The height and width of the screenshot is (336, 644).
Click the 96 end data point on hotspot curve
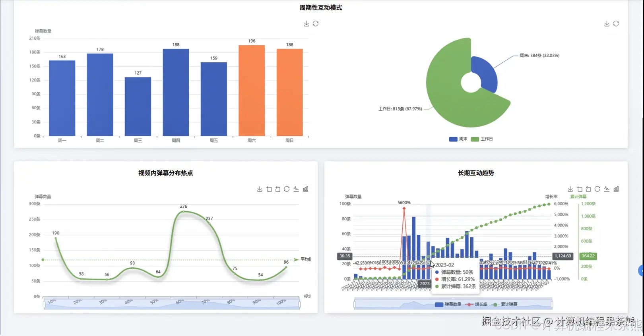coord(286,267)
